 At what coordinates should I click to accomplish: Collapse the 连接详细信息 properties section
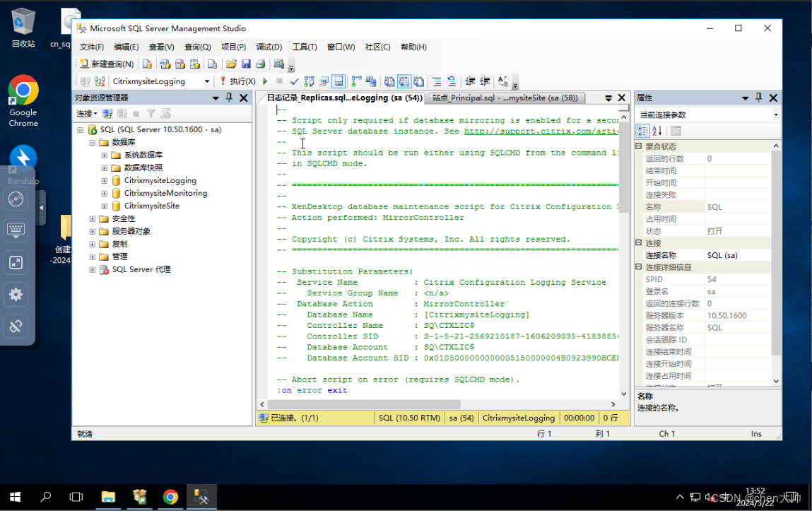click(639, 267)
